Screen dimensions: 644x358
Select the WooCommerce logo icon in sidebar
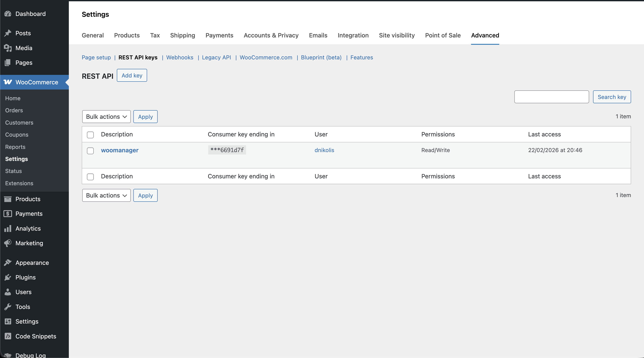[8, 82]
